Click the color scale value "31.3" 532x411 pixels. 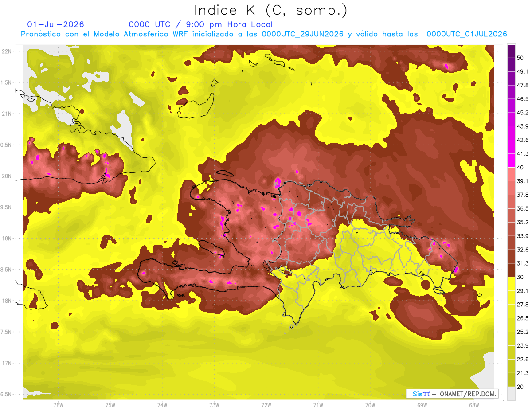point(523,263)
